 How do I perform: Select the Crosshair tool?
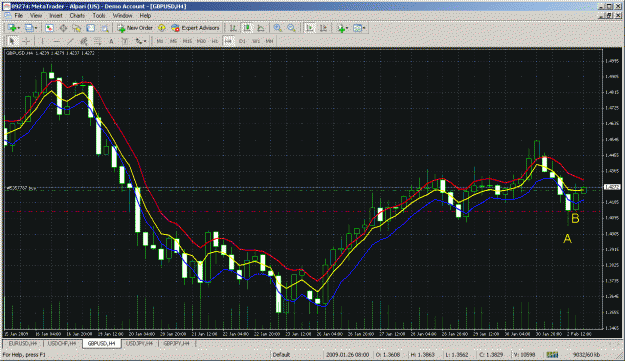coord(26,41)
